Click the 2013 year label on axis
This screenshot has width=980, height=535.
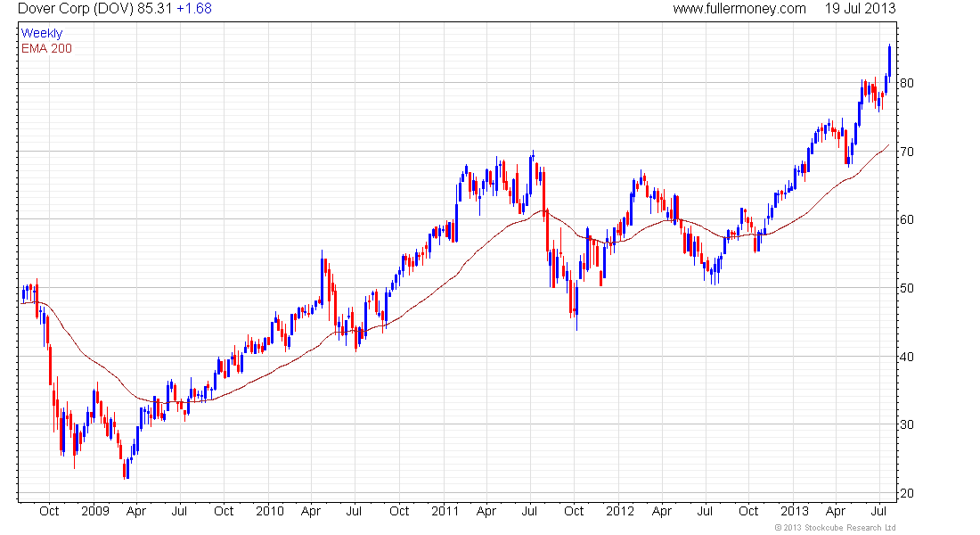pos(794,511)
